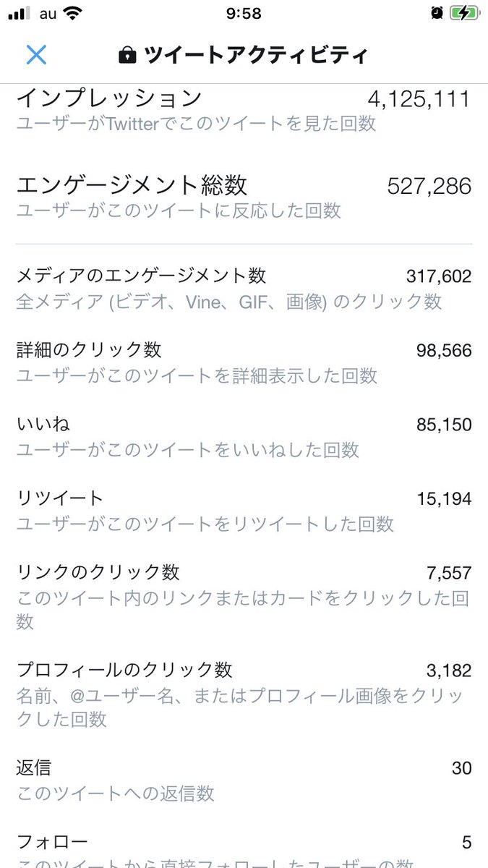Tap the charging battery icon
The width and height of the screenshot is (488, 868).
click(463, 13)
